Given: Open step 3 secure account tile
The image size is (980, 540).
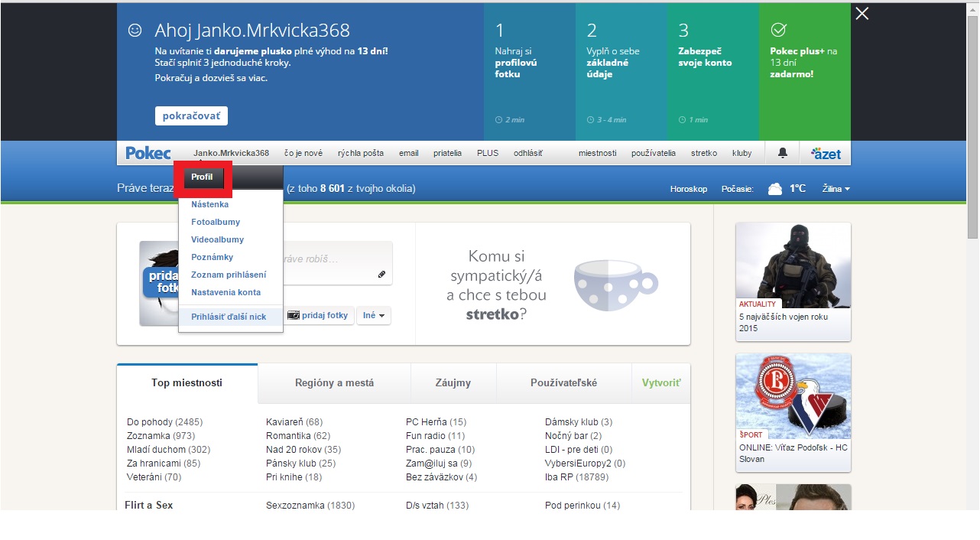Looking at the screenshot, I should [x=713, y=72].
